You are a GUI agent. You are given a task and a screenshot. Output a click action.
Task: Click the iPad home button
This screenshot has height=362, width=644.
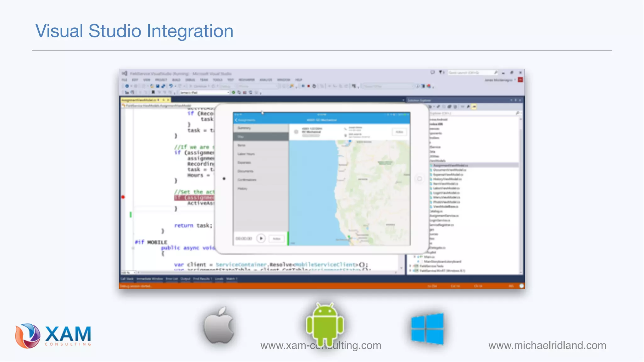419,179
